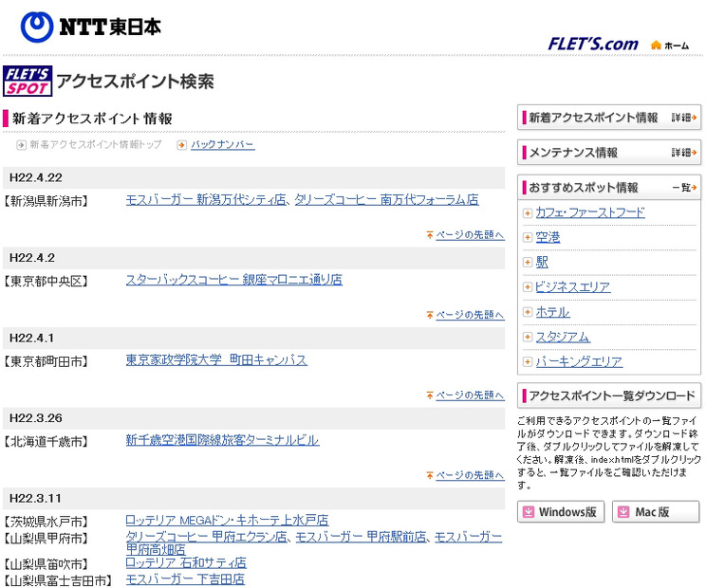The image size is (706, 588).
Task: Download the Mac版 access point list
Action: pyautogui.click(x=656, y=512)
